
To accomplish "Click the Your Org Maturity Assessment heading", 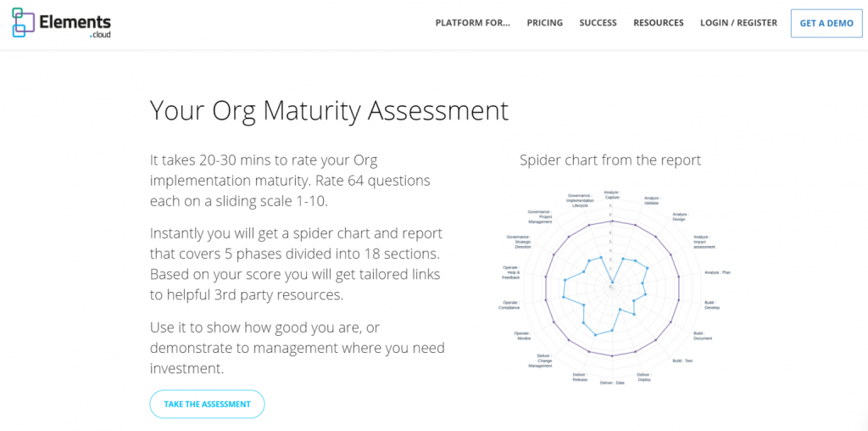I will (x=329, y=110).
